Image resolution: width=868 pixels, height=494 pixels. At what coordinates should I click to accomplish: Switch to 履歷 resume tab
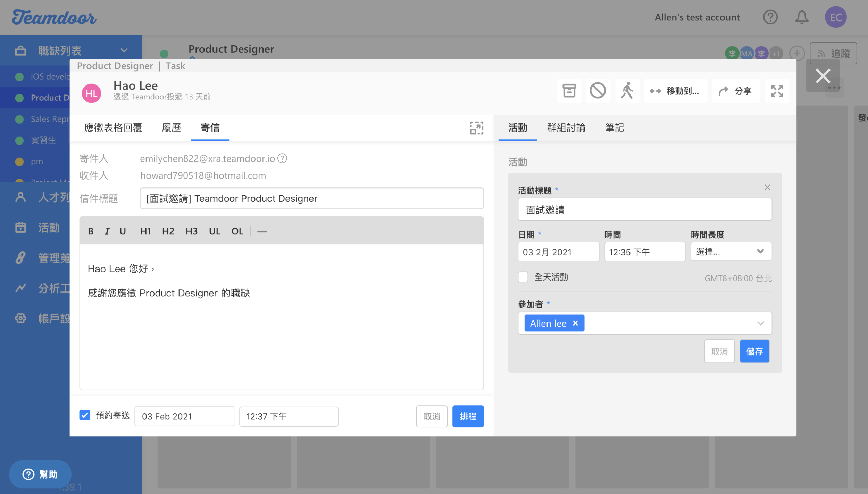[x=171, y=128]
